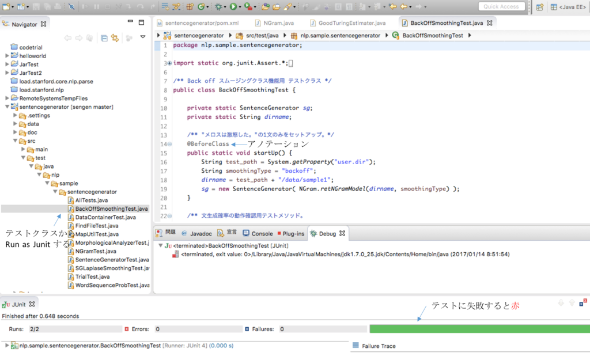Open the Javadoc tab
The image size is (590, 364).
[197, 233]
